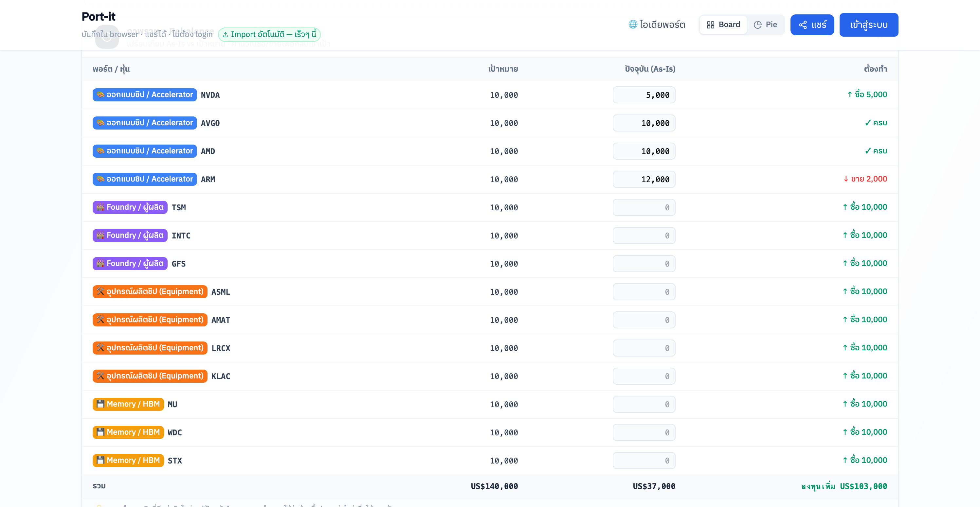Click 'ซื้อ 10,000' in the TSM row
Image resolution: width=980 pixels, height=507 pixels.
pyautogui.click(x=865, y=207)
